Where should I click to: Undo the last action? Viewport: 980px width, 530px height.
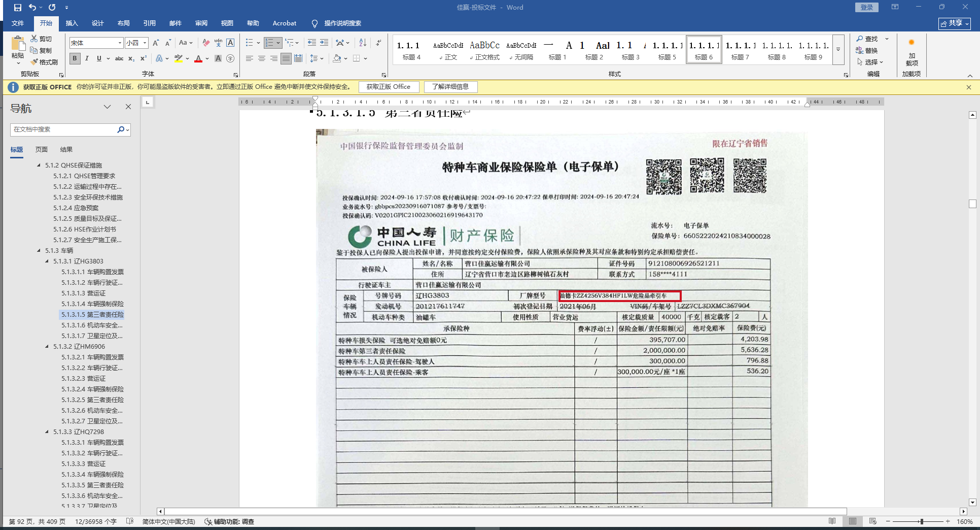click(32, 8)
